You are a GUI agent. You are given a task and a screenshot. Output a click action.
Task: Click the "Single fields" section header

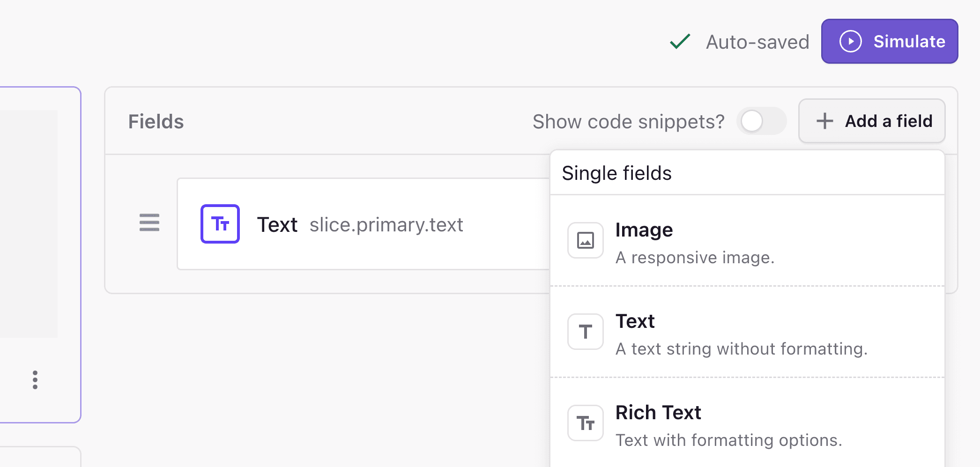tap(616, 173)
